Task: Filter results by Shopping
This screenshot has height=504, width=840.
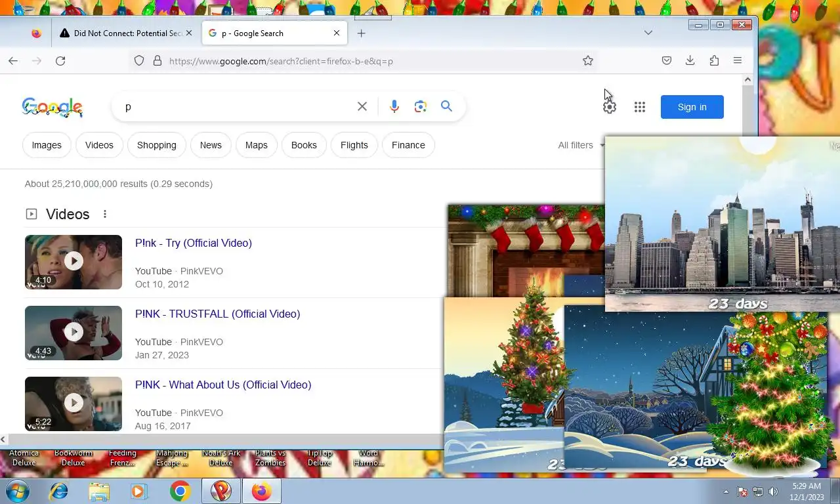Action: (x=157, y=145)
